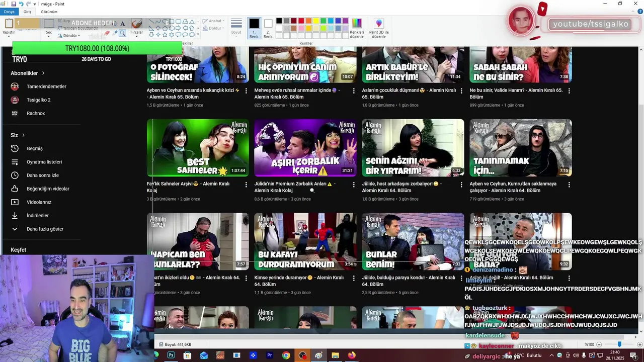This screenshot has width=644, height=362.
Task: Choose the red color swatch in palette
Action: [301, 21]
